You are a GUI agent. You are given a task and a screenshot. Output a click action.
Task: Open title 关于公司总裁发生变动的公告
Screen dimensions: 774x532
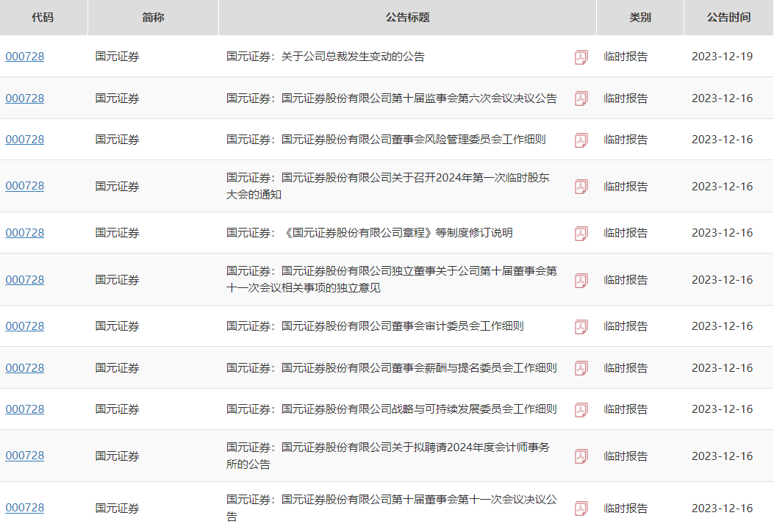pyautogui.click(x=326, y=57)
